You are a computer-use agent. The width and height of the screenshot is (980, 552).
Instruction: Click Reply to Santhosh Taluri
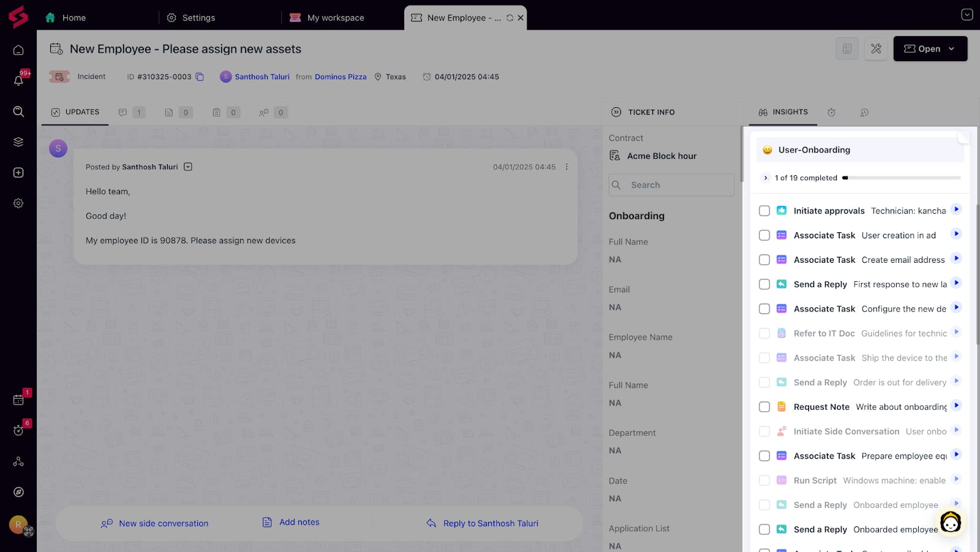click(483, 523)
